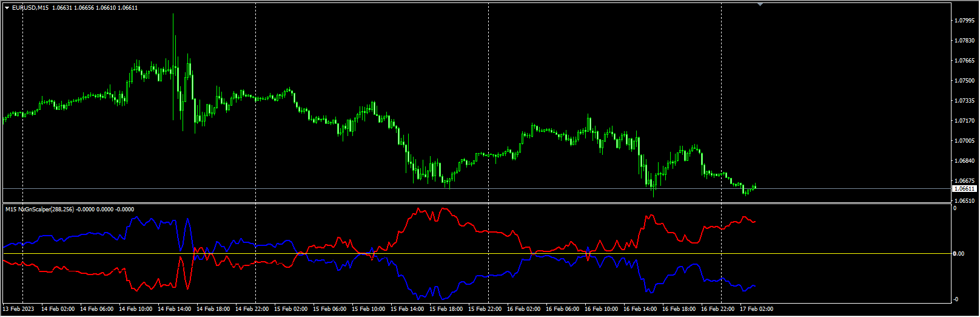Image resolution: width=980 pixels, height=317 pixels.
Task: Click the 15 Feb 10:00 time label
Action: click(369, 309)
